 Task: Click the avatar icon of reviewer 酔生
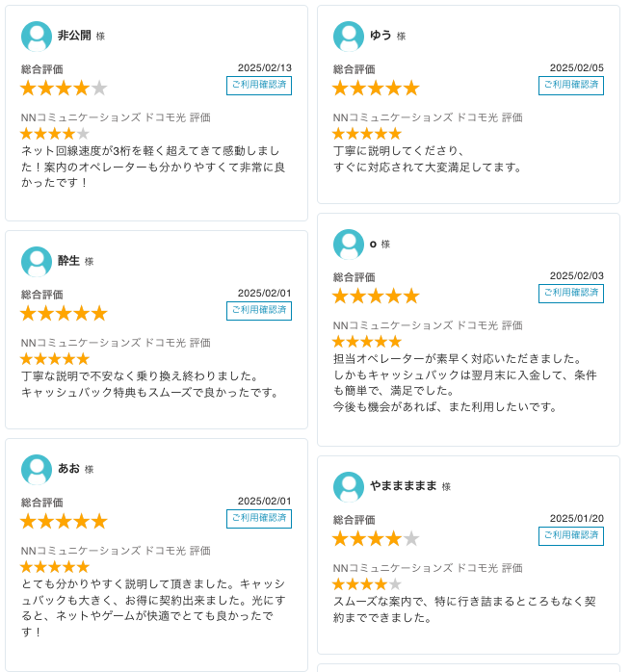37,262
